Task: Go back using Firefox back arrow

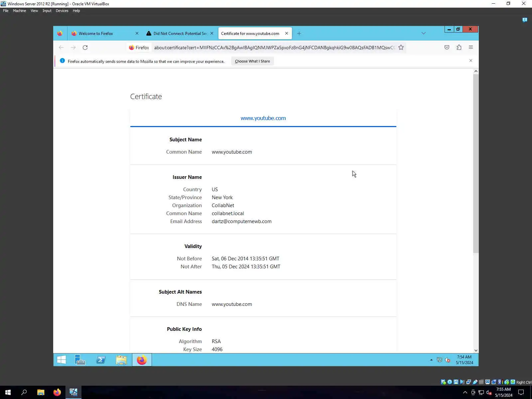Action: pos(61,48)
